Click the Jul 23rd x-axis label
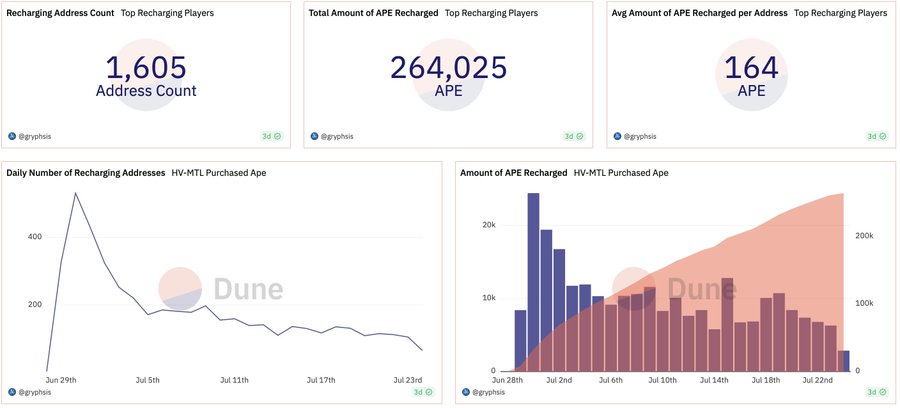Image resolution: width=900 pixels, height=408 pixels. 408,380
